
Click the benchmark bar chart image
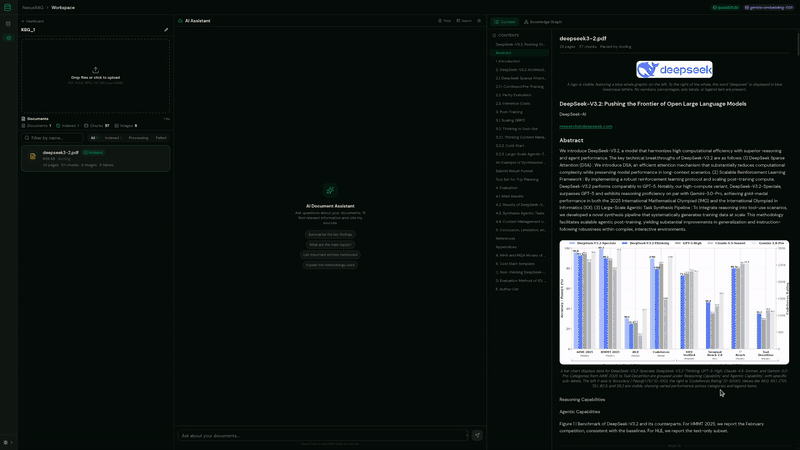[674, 302]
